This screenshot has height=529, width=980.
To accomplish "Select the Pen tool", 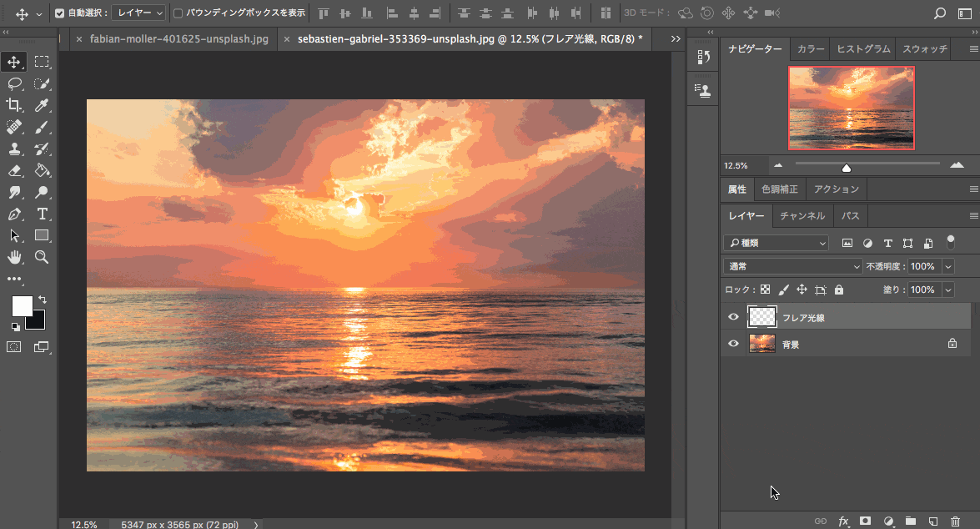I will point(13,214).
